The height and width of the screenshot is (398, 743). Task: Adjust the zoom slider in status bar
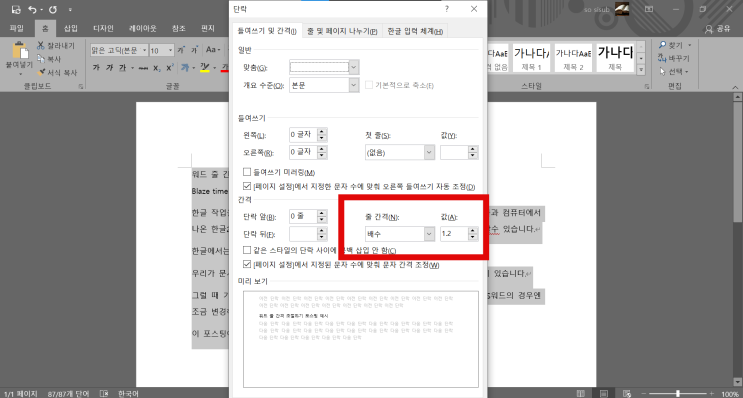point(678,394)
